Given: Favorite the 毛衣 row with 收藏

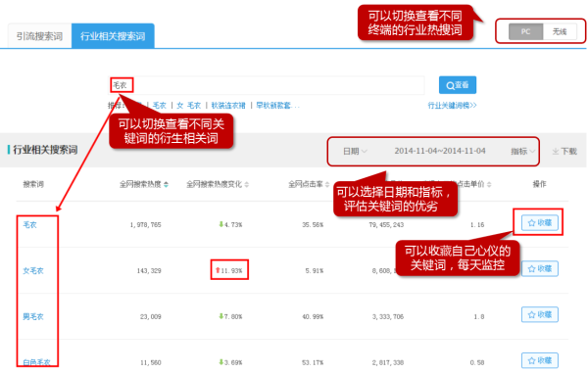Looking at the screenshot, I should 540,223.
